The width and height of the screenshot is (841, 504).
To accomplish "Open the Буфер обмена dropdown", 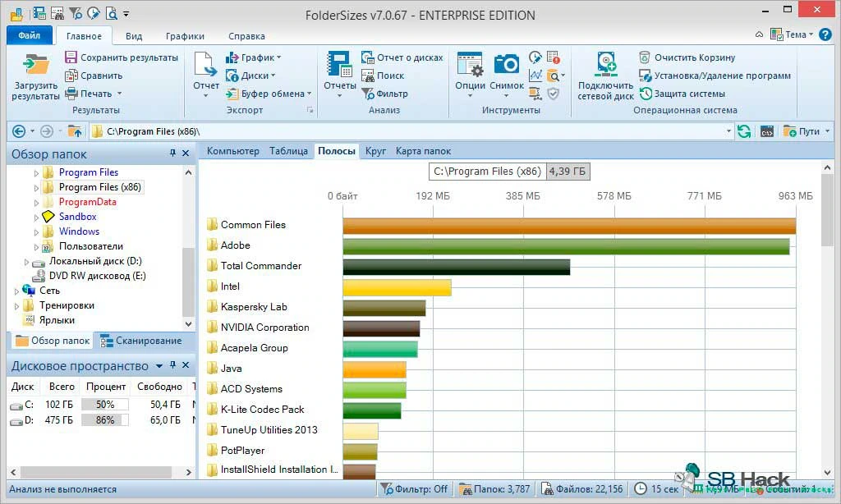I will (x=269, y=94).
